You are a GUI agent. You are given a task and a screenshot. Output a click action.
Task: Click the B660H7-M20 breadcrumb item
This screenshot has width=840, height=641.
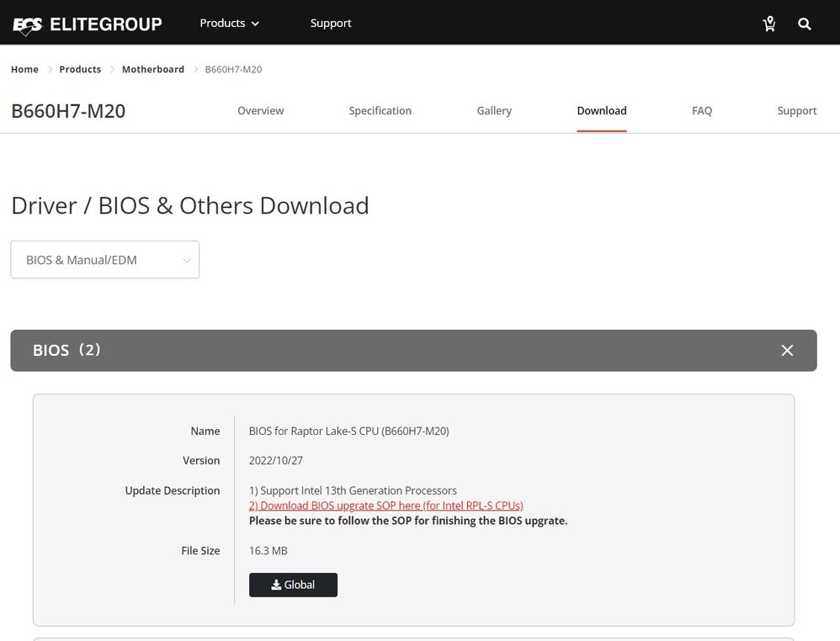pos(233,69)
